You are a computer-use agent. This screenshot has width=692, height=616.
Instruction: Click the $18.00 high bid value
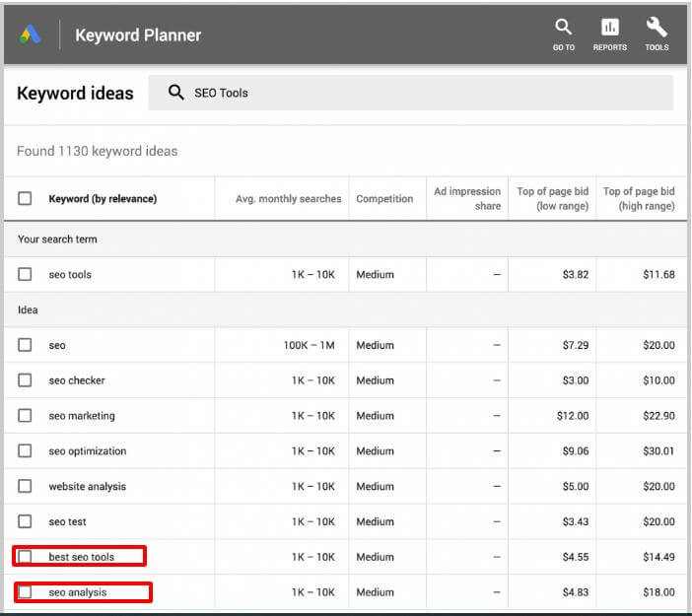pyautogui.click(x=658, y=592)
